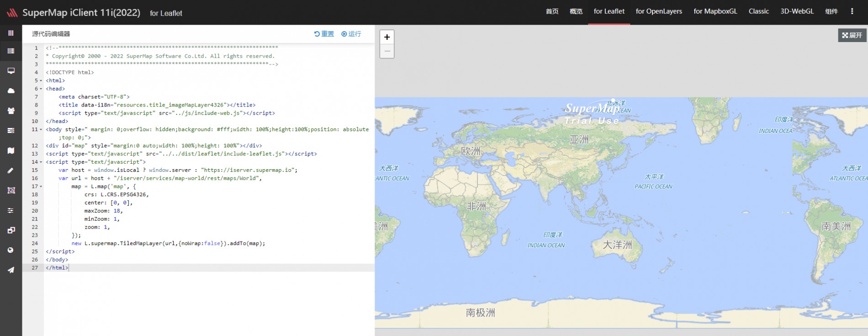Viewport: 868px width, 336px height.
Task: Click the maxZoom: 18 line
Action: tap(104, 211)
